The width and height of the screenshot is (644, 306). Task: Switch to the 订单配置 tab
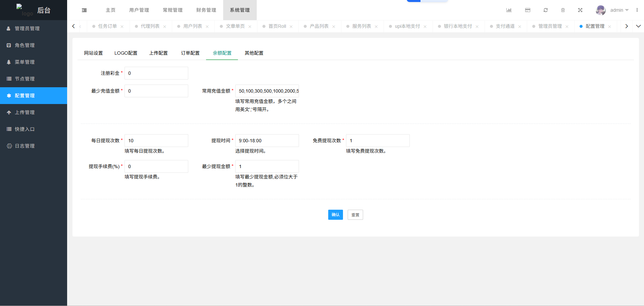point(190,53)
